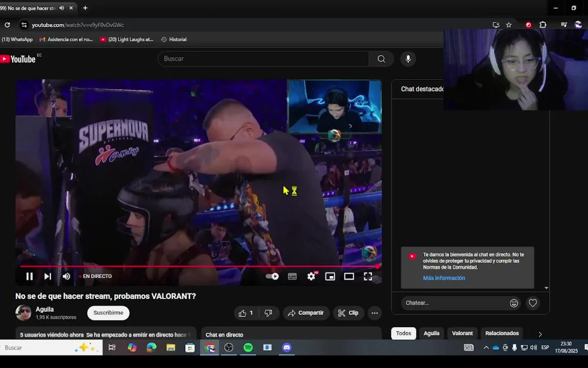Viewport: 588px width, 368px height.
Task: Open the Aguila channel name link
Action: click(x=44, y=309)
